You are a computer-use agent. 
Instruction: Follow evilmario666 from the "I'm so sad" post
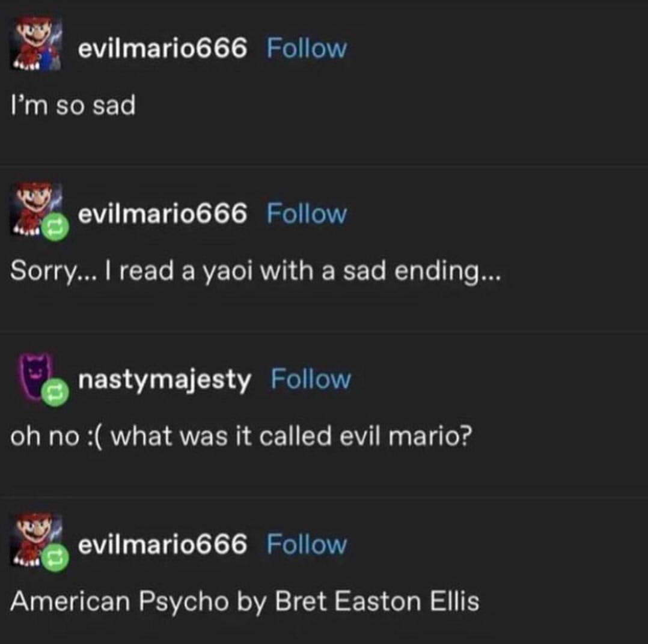pos(306,48)
